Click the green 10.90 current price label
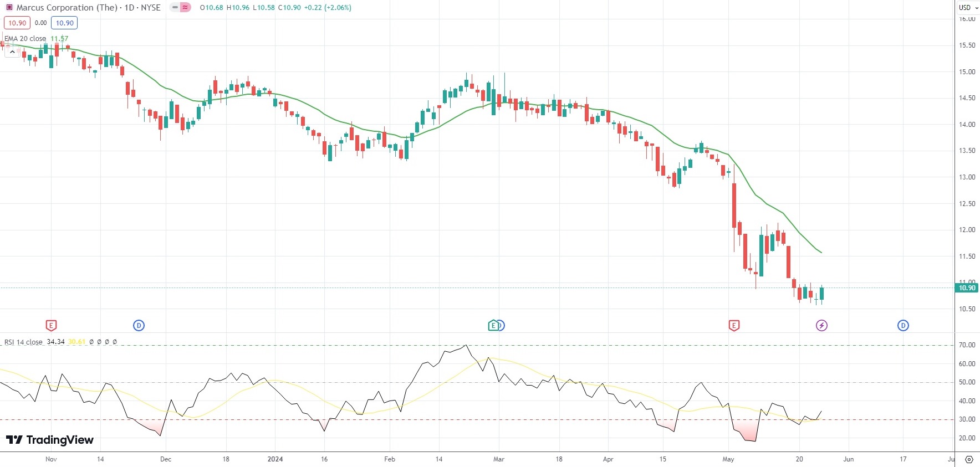 967,288
